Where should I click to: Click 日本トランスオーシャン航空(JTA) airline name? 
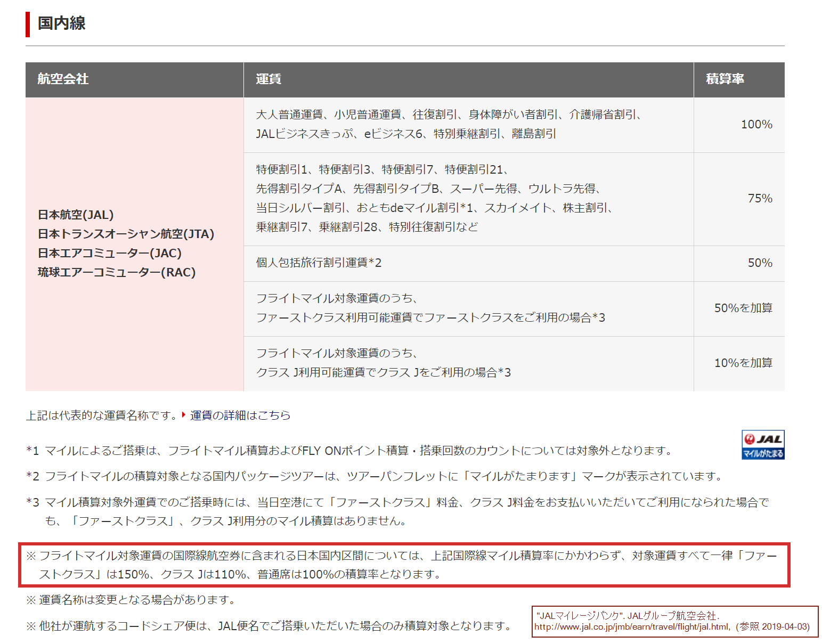point(126,234)
